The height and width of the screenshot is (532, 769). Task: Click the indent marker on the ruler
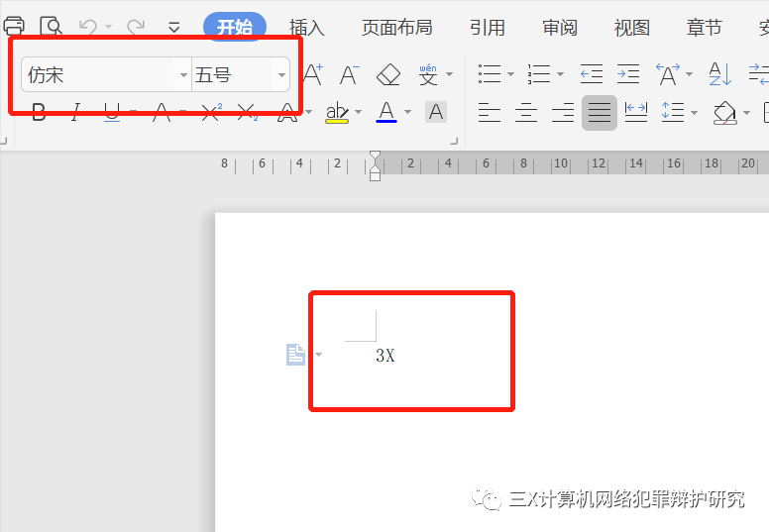pyautogui.click(x=375, y=166)
